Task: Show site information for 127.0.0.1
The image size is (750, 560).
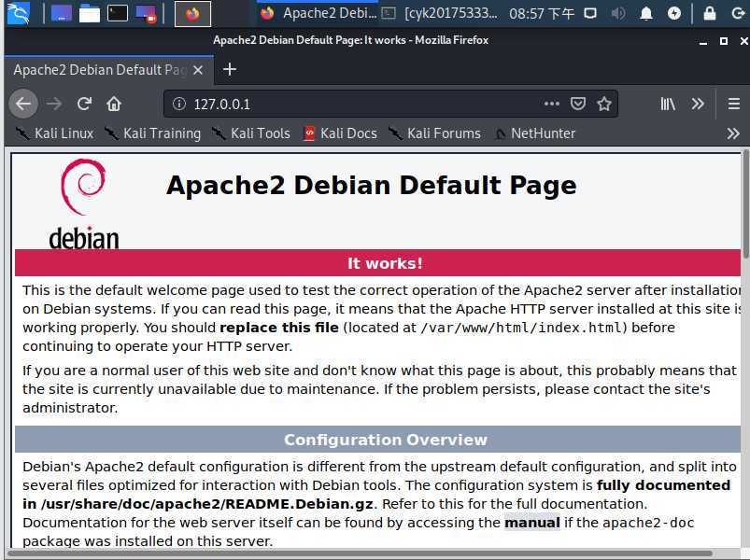Action: (x=179, y=104)
